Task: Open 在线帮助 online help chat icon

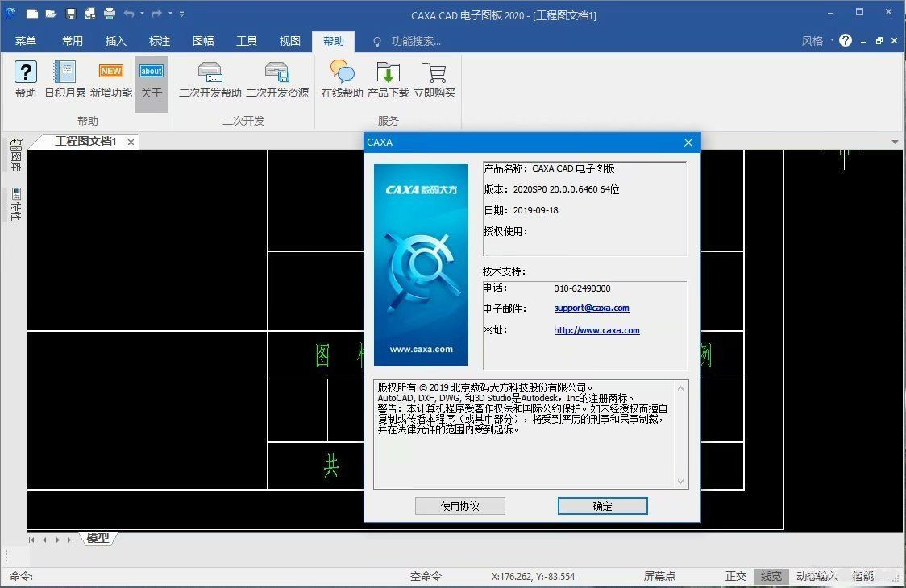Action: click(342, 80)
